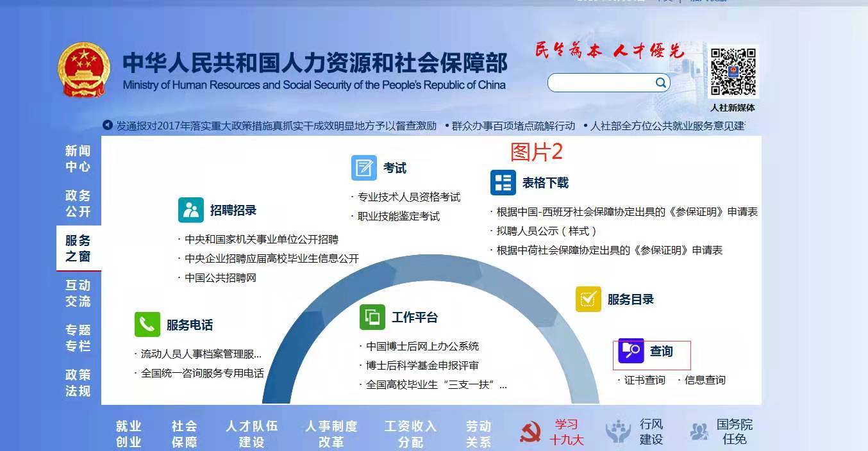Click the 查询 heading text
This screenshot has width=868, height=451.
click(x=662, y=351)
